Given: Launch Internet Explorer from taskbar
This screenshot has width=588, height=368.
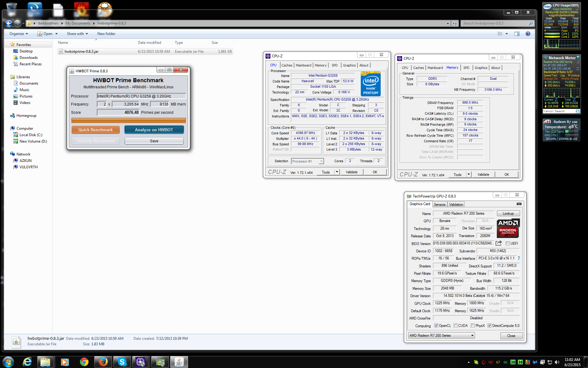Looking at the screenshot, I should click(27, 362).
